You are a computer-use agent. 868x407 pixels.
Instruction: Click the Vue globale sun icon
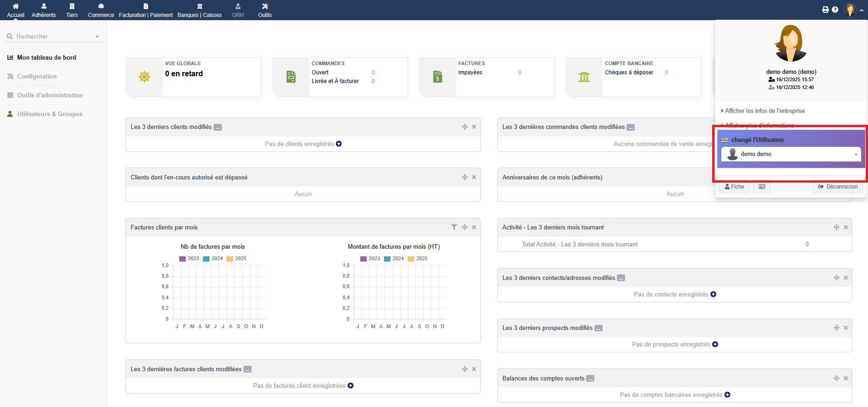(x=144, y=77)
